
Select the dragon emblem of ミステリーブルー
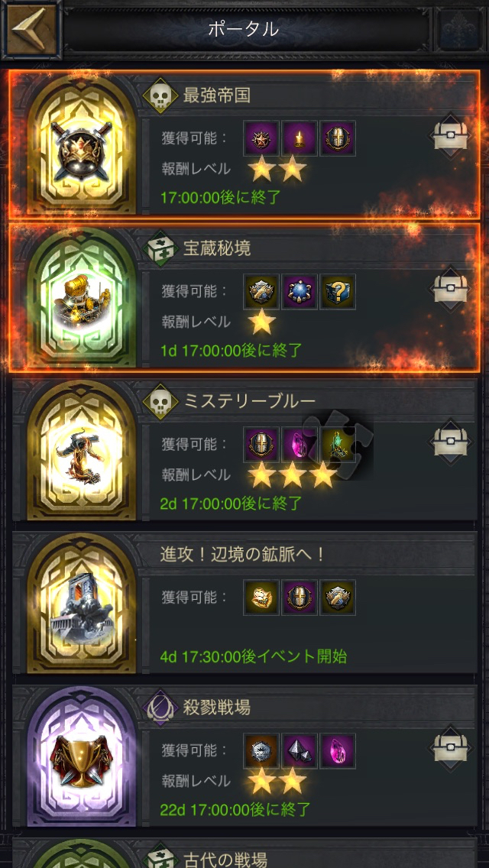(x=82, y=450)
